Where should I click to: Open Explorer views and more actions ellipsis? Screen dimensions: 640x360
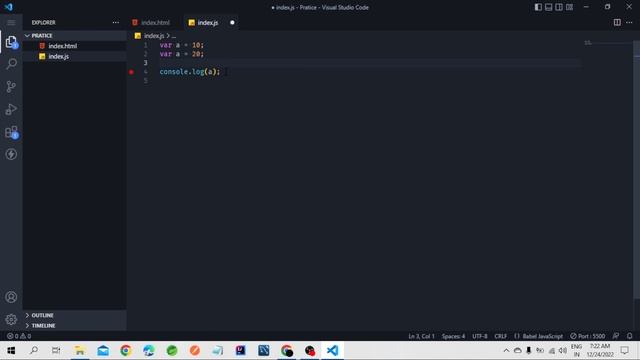point(116,22)
